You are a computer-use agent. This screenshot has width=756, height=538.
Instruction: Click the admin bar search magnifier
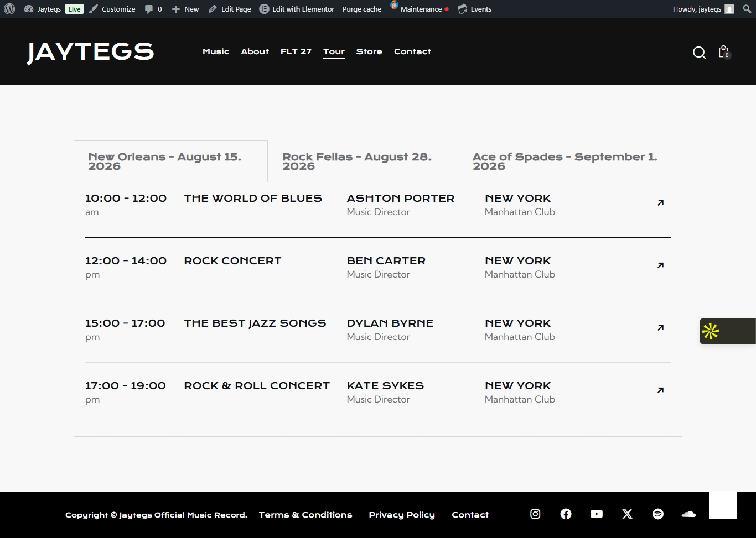747,9
